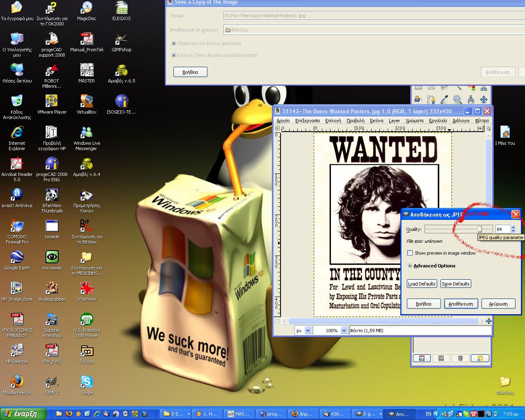Open avast! Antivirus desktop icon
This screenshot has width=525, height=420.
pyautogui.click(x=17, y=198)
